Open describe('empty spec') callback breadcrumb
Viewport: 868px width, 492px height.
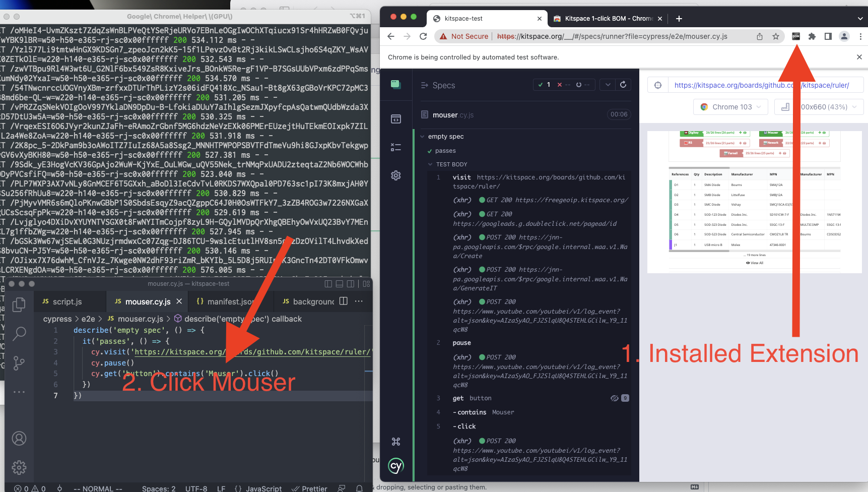(x=238, y=319)
